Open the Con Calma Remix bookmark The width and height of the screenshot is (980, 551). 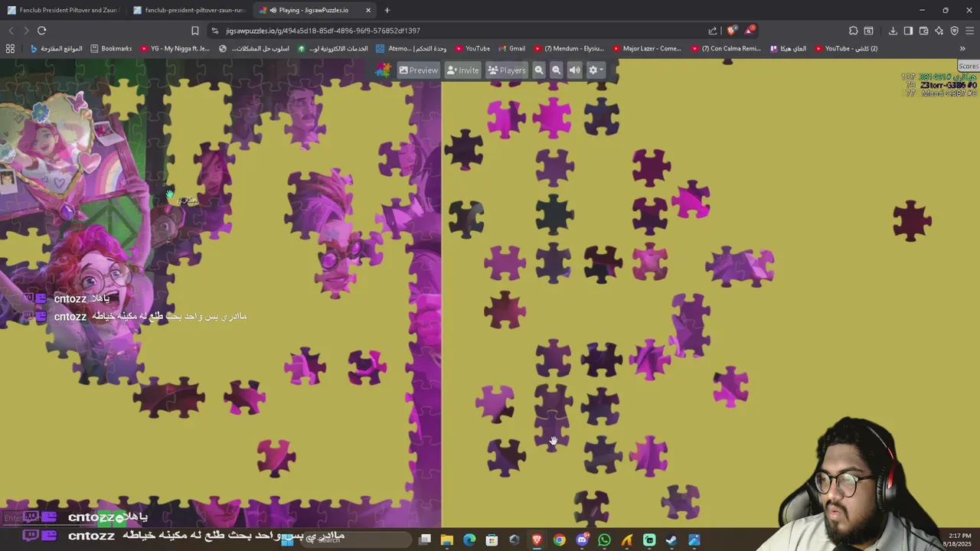[726, 48]
